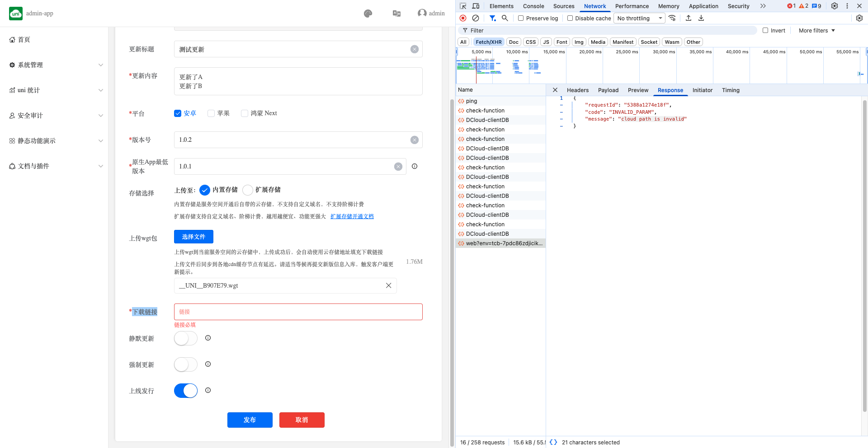Click the import HAR upload icon
Viewport: 868px width, 448px height.
click(689, 18)
